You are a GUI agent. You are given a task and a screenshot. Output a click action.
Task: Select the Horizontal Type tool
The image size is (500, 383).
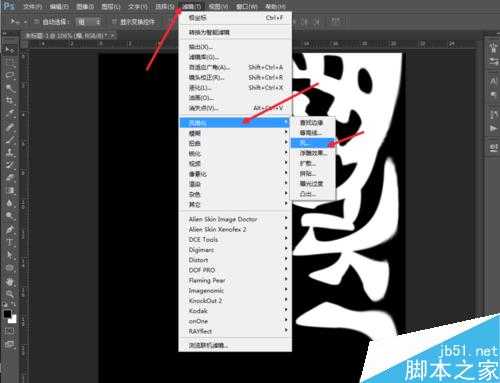coord(10,242)
